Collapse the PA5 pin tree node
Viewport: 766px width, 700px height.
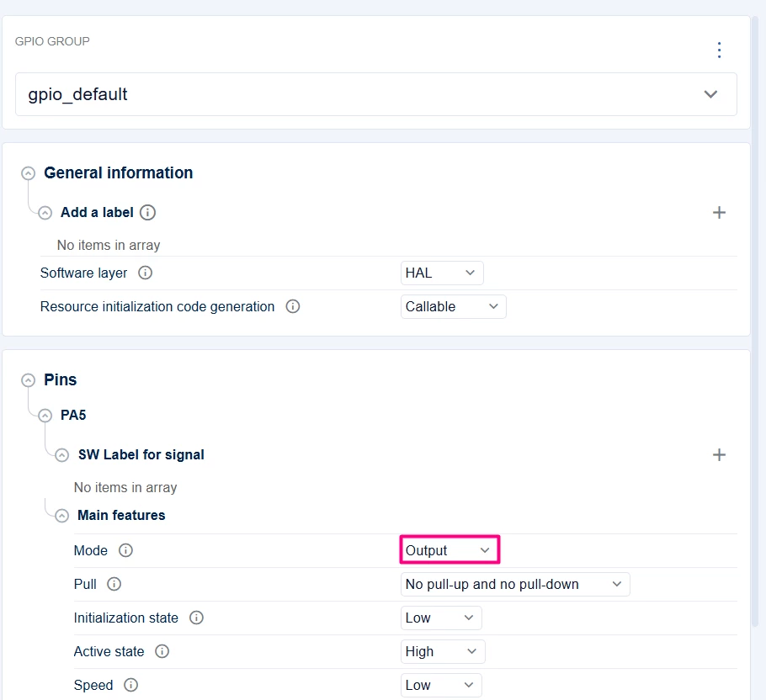click(45, 416)
